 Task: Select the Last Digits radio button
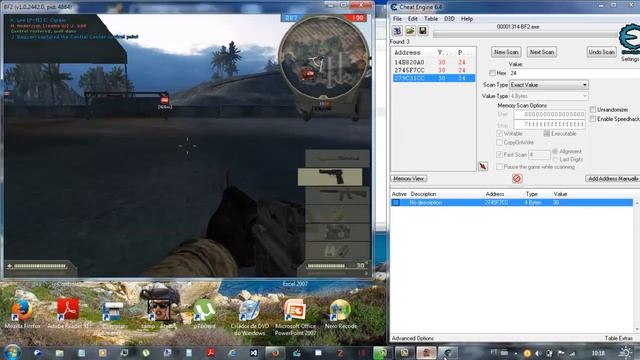pos(555,160)
